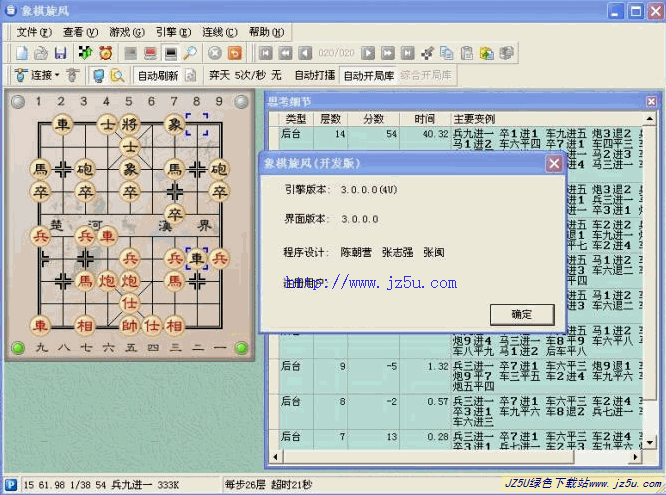Toggle the blue monitor screen icon
This screenshot has height=495, width=666.
99,76
